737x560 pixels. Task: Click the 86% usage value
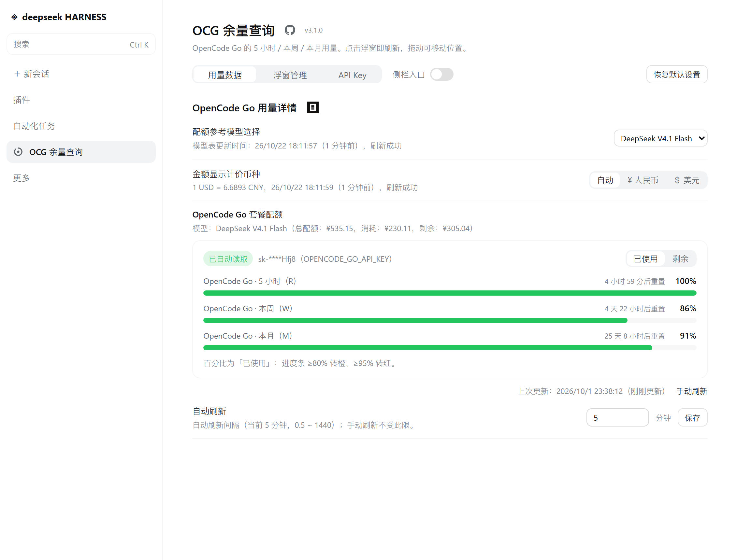coord(688,309)
